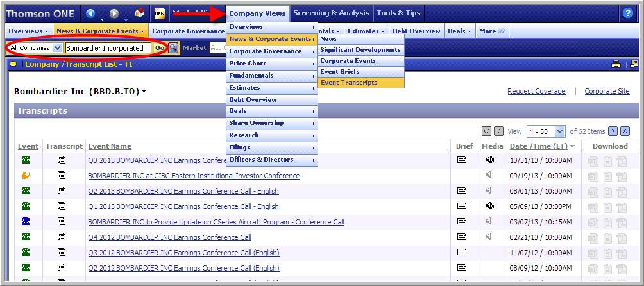This screenshot has height=286, width=644.
Task: Open the CIBC Eastern Institutional Investor Conference link
Action: click(x=194, y=176)
